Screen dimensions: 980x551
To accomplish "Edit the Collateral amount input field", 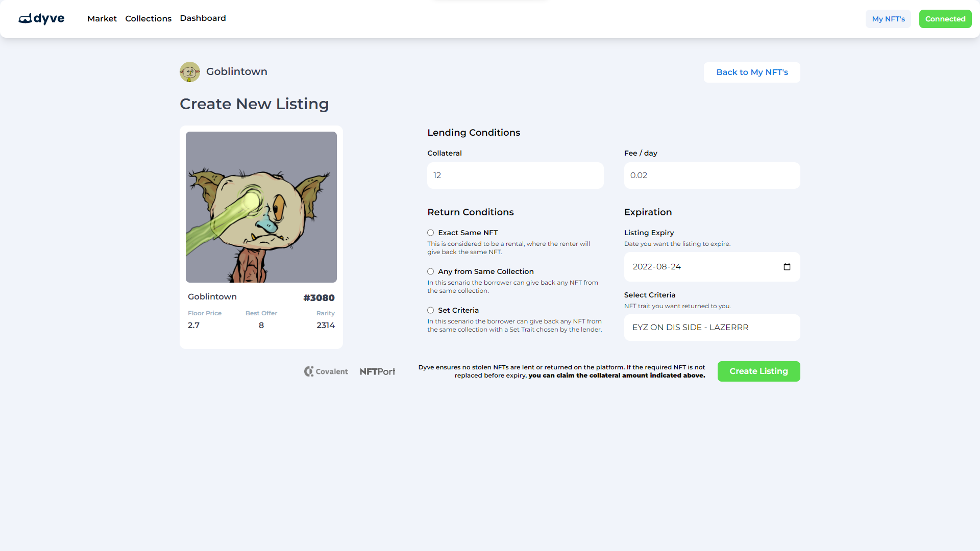I will coord(516,175).
